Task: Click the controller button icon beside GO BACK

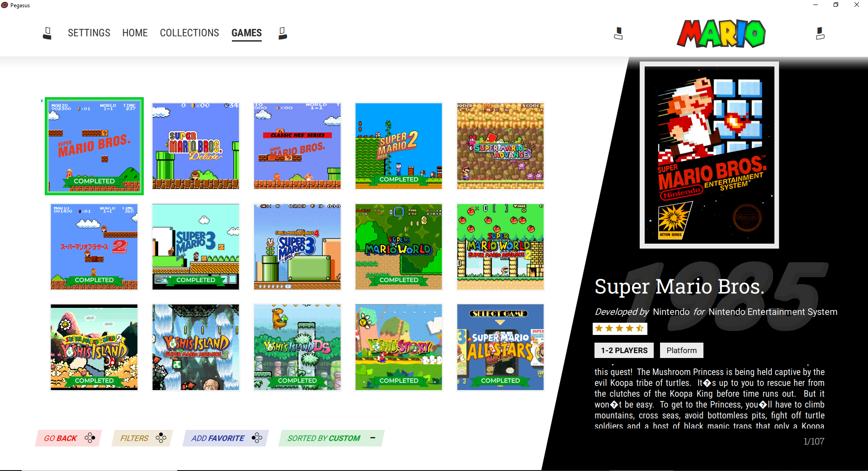Action: pos(90,438)
